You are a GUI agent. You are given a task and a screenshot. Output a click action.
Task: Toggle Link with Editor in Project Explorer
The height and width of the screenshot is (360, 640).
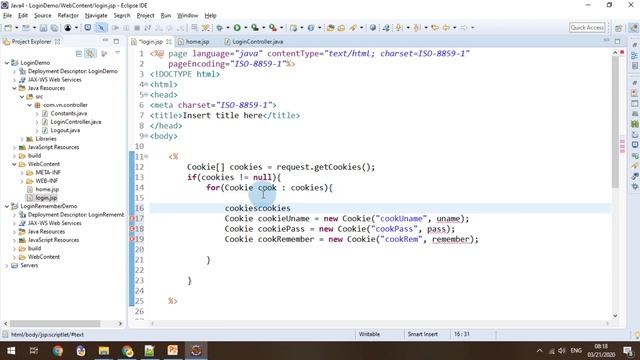91,53
